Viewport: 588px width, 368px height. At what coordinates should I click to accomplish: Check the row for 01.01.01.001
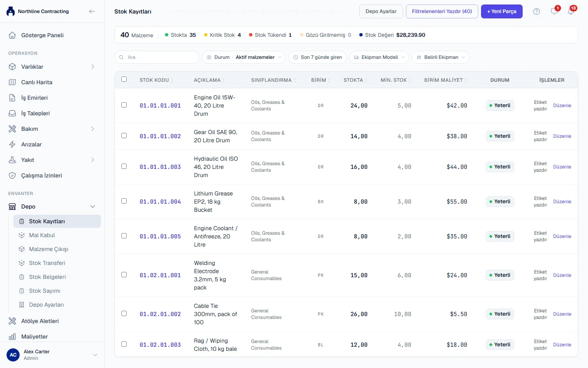click(124, 105)
